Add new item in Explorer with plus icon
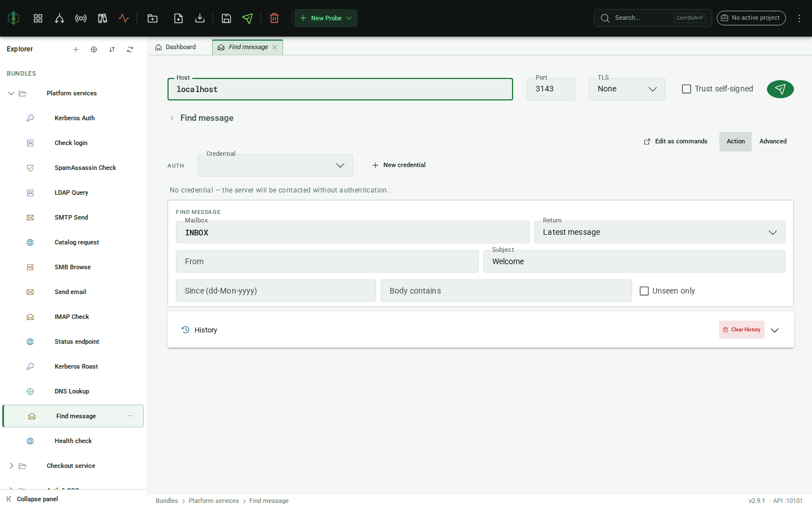This screenshot has height=508, width=812. tap(76, 49)
